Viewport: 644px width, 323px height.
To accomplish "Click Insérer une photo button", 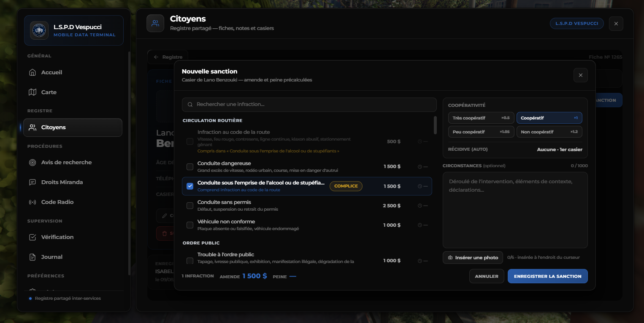I will tap(473, 258).
